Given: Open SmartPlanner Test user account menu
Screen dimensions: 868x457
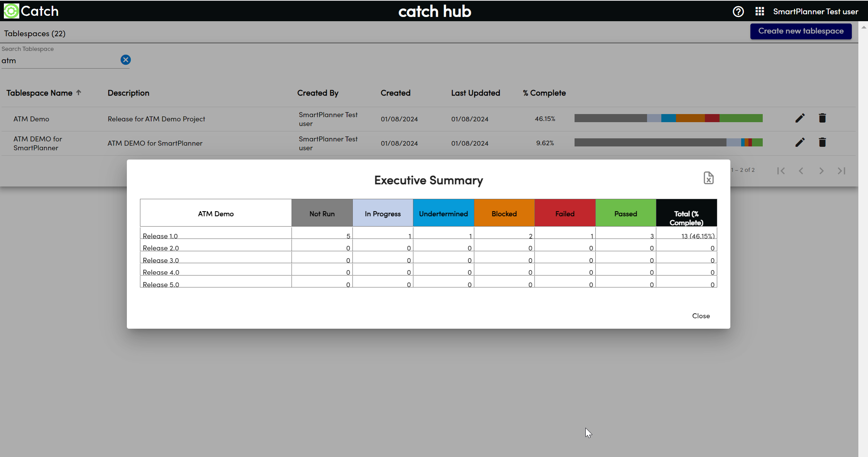Looking at the screenshot, I should 815,12.
